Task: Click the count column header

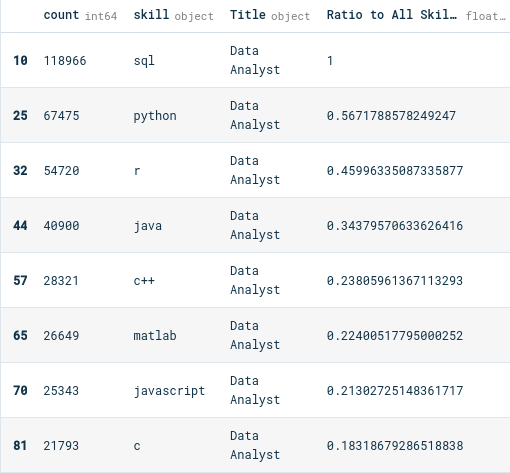Action: click(80, 15)
